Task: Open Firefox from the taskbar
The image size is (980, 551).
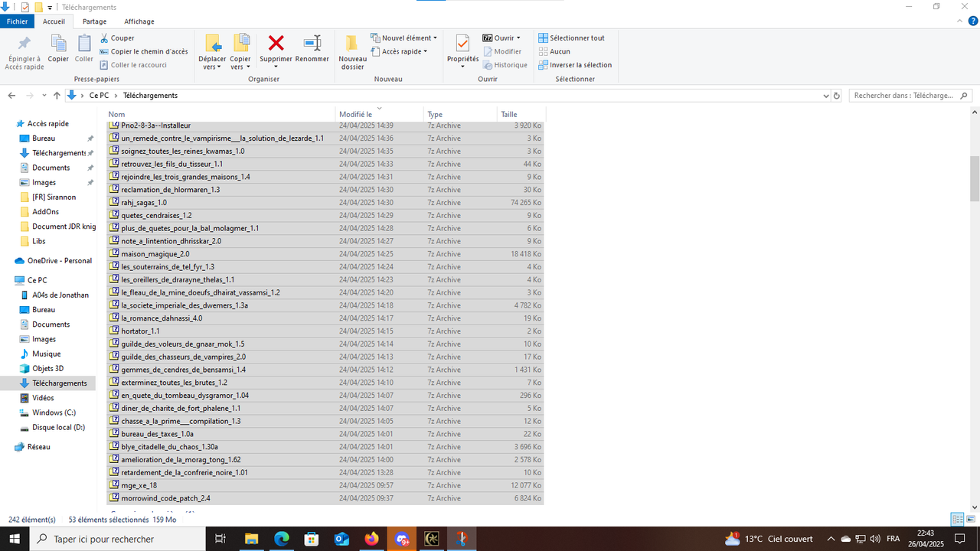Action: [371, 539]
